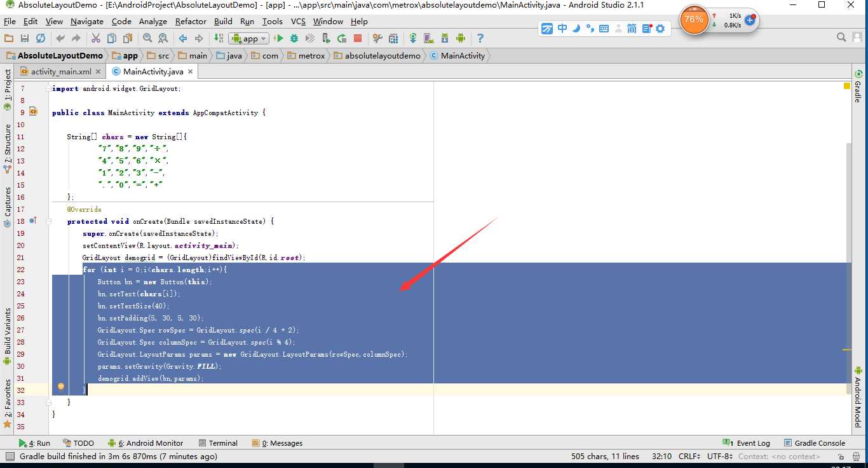Click the Save All floppy icon

click(x=25, y=38)
